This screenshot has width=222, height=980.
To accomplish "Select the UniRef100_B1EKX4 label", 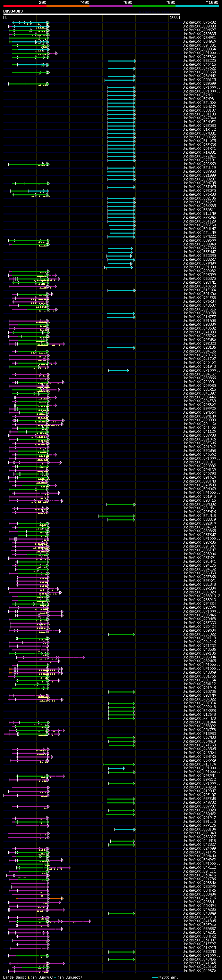I will coord(199,290).
